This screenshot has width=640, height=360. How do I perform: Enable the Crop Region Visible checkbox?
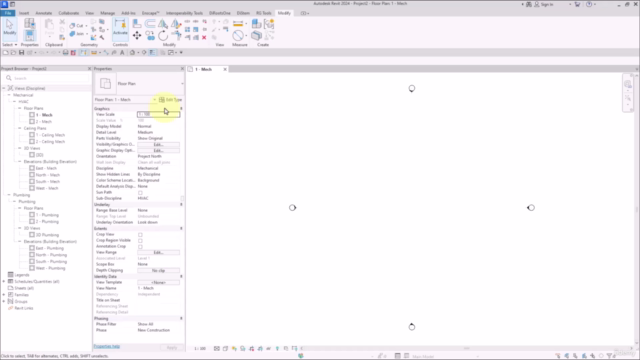pyautogui.click(x=140, y=241)
